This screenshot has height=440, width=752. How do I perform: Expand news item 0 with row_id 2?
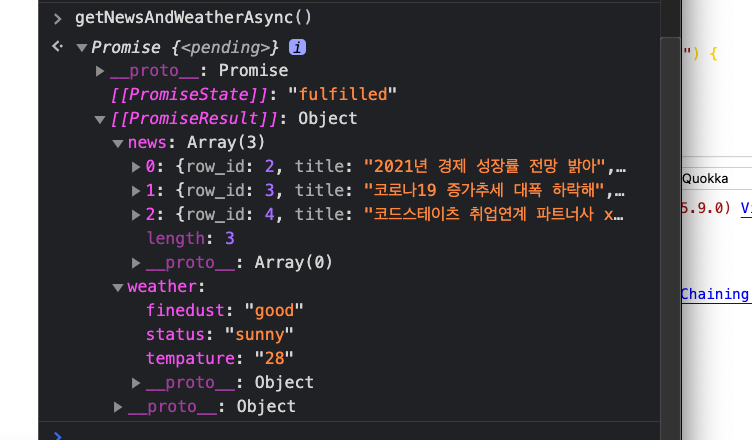coord(136,166)
